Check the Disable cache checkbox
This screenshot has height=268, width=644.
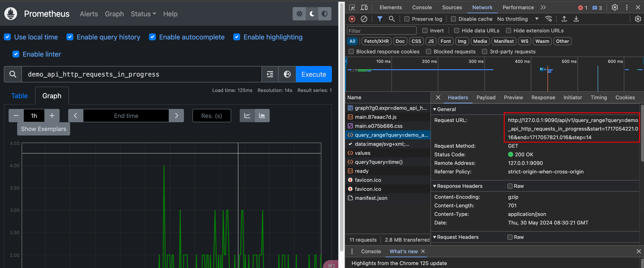point(453,19)
